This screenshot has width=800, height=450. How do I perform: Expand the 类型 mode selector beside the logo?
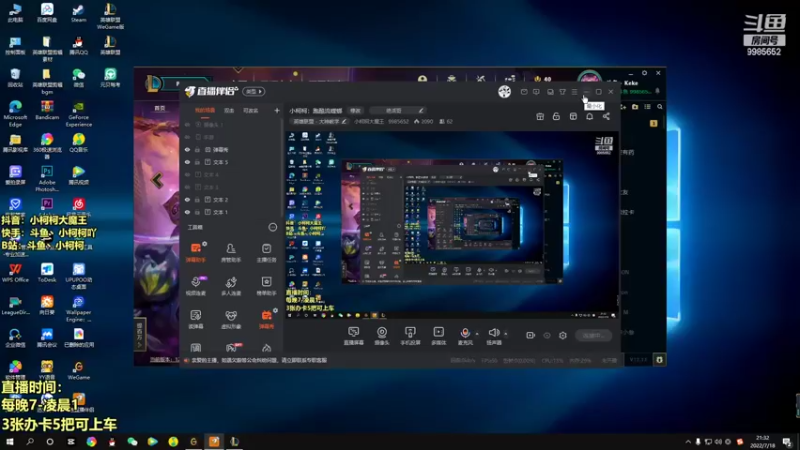(254, 91)
